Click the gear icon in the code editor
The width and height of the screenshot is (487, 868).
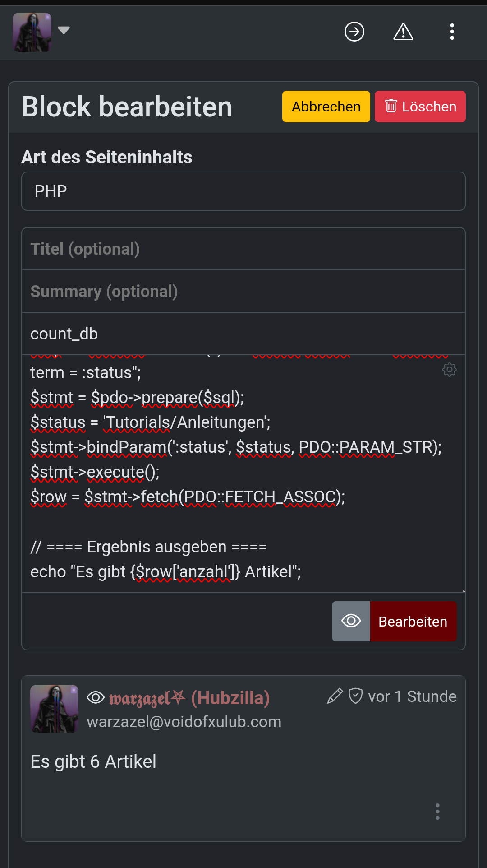[449, 370]
